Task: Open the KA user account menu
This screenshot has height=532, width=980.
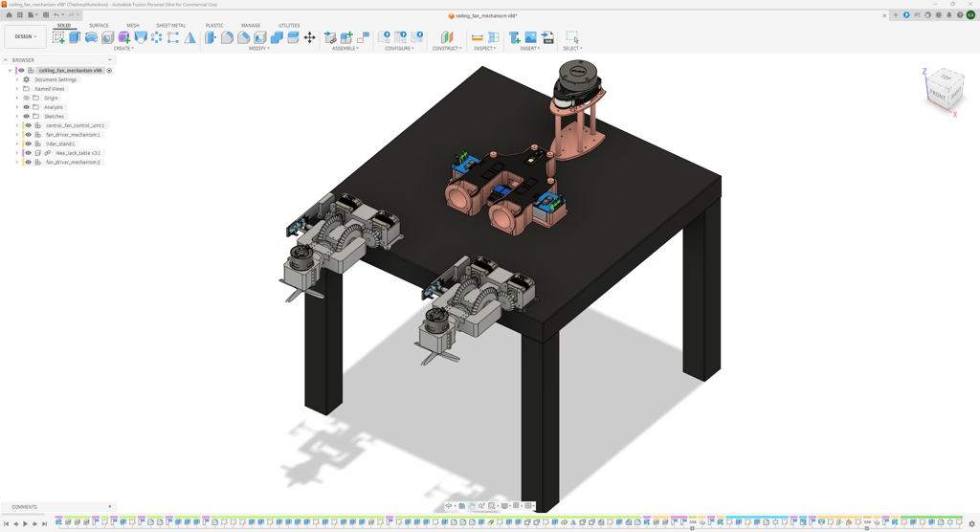Action: pyautogui.click(x=970, y=15)
